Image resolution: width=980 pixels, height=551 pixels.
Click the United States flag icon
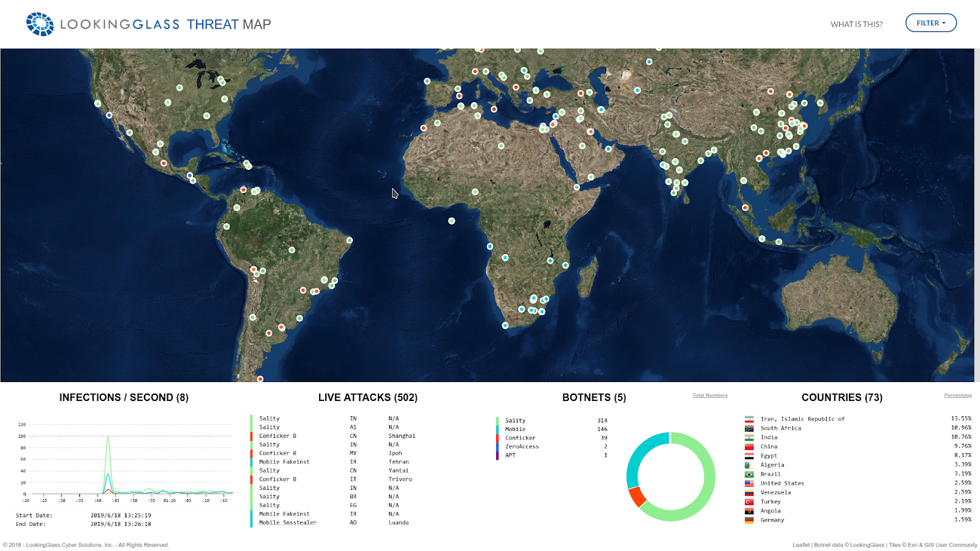click(750, 483)
